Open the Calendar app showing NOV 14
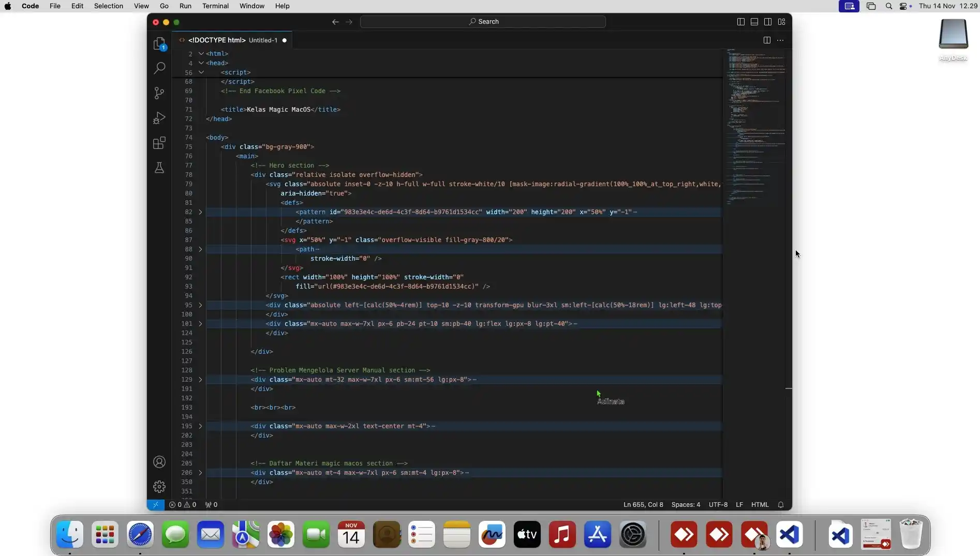The image size is (980, 556). click(351, 534)
